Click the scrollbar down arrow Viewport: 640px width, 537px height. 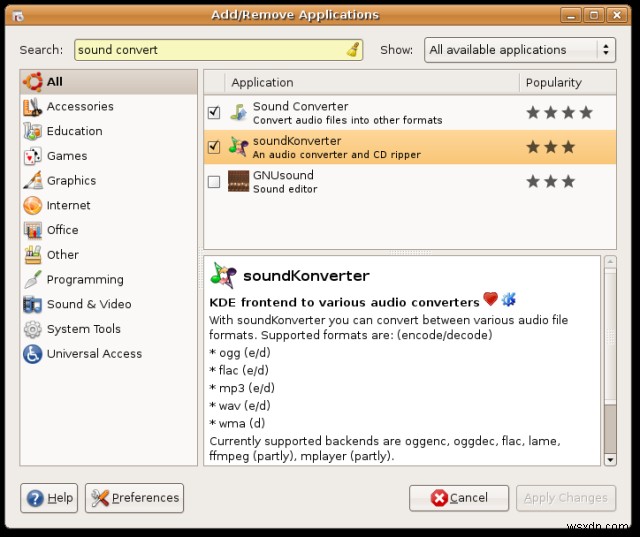tap(610, 460)
